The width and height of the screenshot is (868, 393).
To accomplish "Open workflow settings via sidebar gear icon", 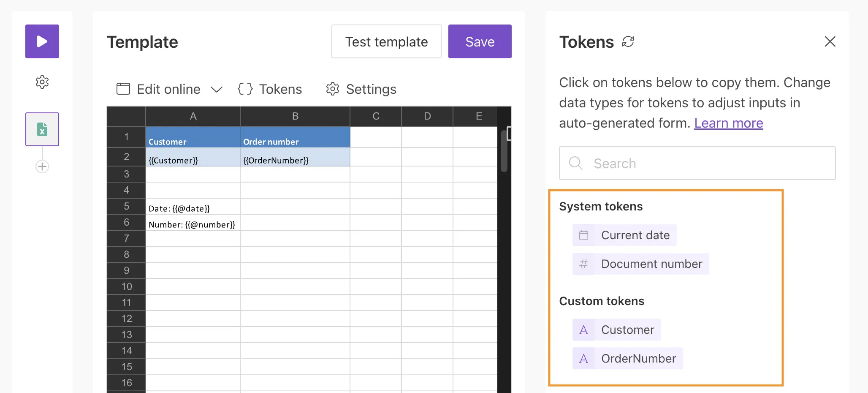I will click(42, 82).
